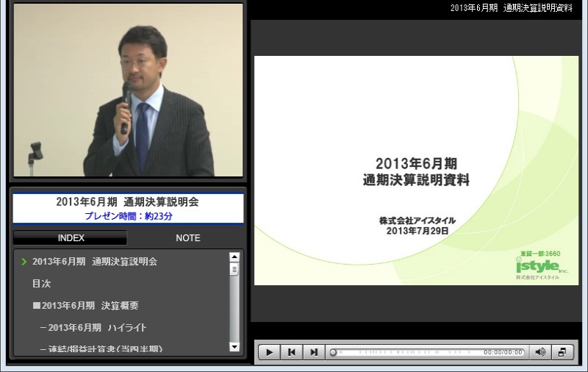Click the index list scroll-down arrow
The image size is (588, 372).
tap(234, 346)
